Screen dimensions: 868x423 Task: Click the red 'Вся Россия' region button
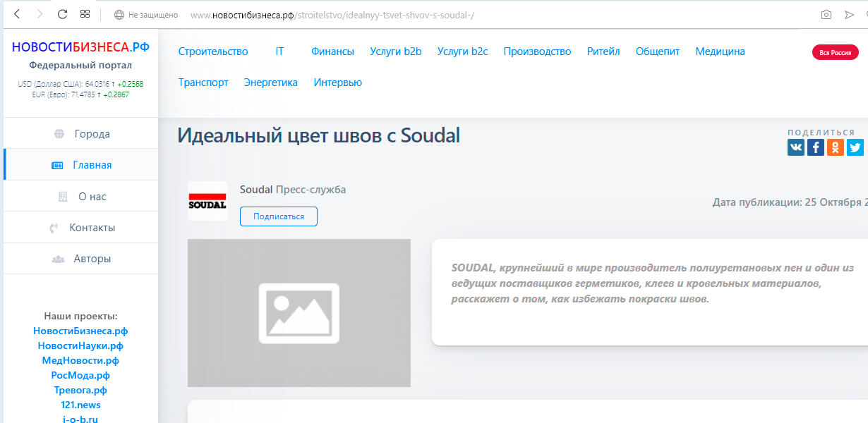click(x=836, y=52)
